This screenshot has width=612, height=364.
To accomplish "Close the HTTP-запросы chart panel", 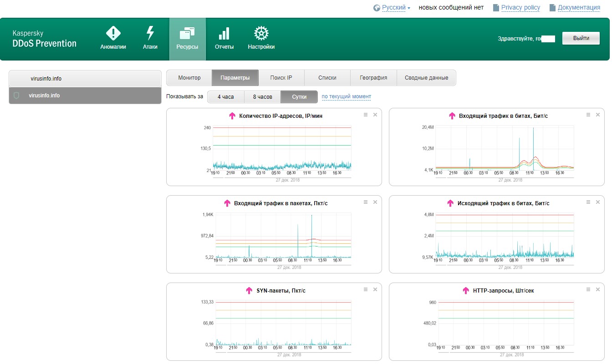I will click(598, 289).
